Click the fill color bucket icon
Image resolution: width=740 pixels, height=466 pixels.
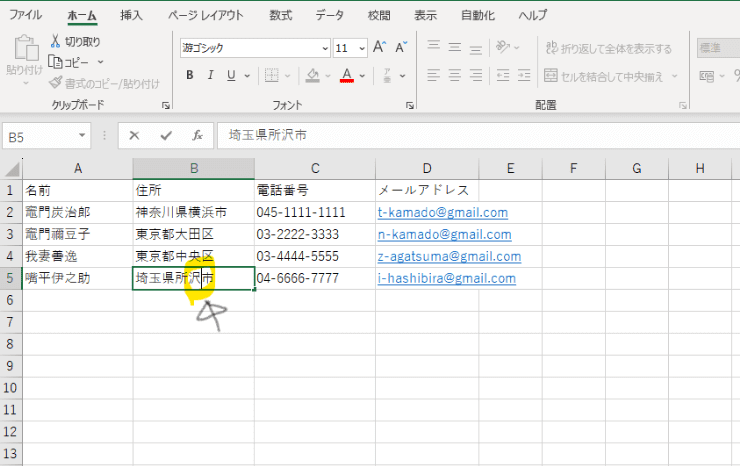pyautogui.click(x=312, y=75)
